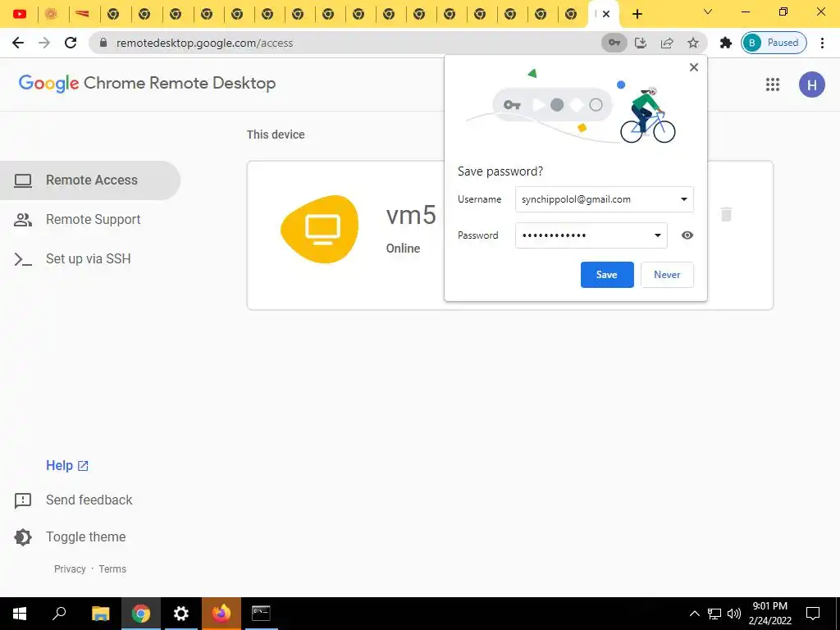Image resolution: width=840 pixels, height=630 pixels.
Task: Open the notification center icon
Action: 813,614
